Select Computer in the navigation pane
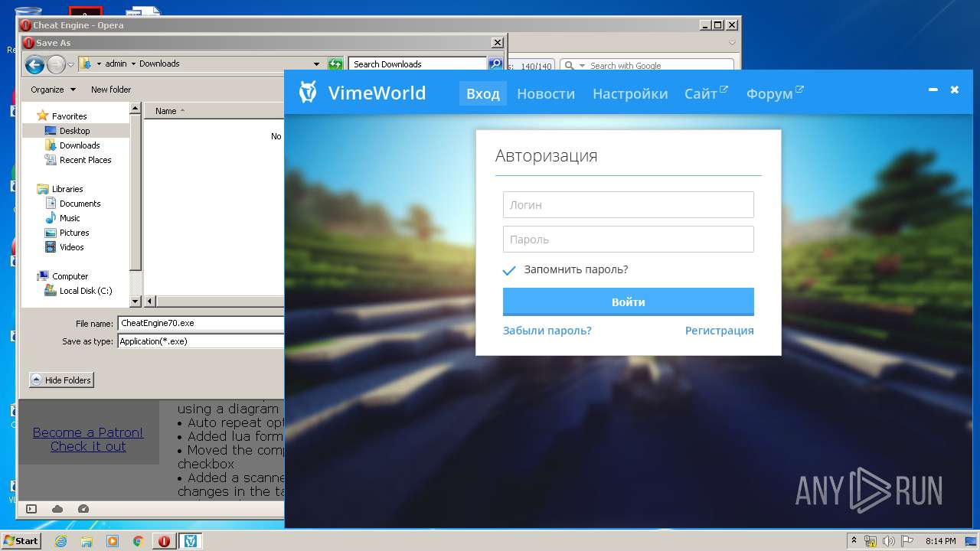 (x=62, y=276)
